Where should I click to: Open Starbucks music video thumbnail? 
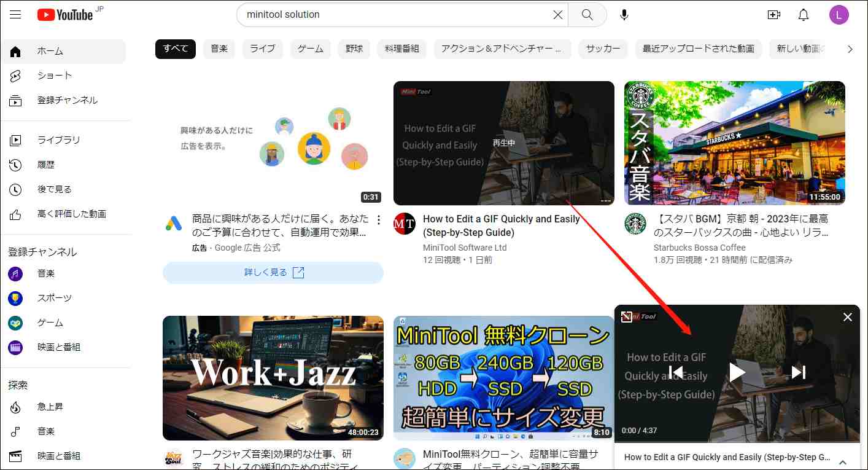735,143
